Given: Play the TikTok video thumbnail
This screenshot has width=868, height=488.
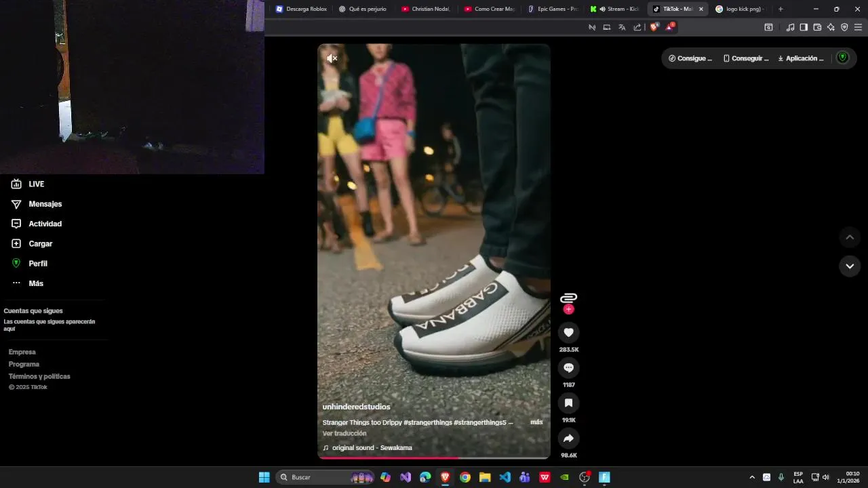Looking at the screenshot, I should (434, 251).
